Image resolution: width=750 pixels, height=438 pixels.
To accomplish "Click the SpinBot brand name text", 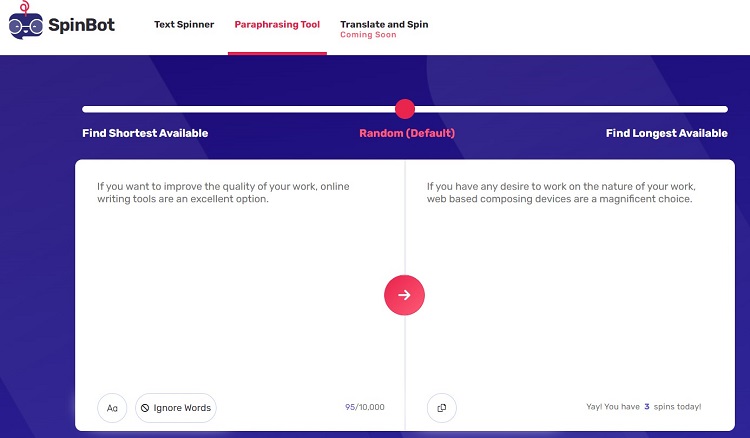I will point(81,24).
